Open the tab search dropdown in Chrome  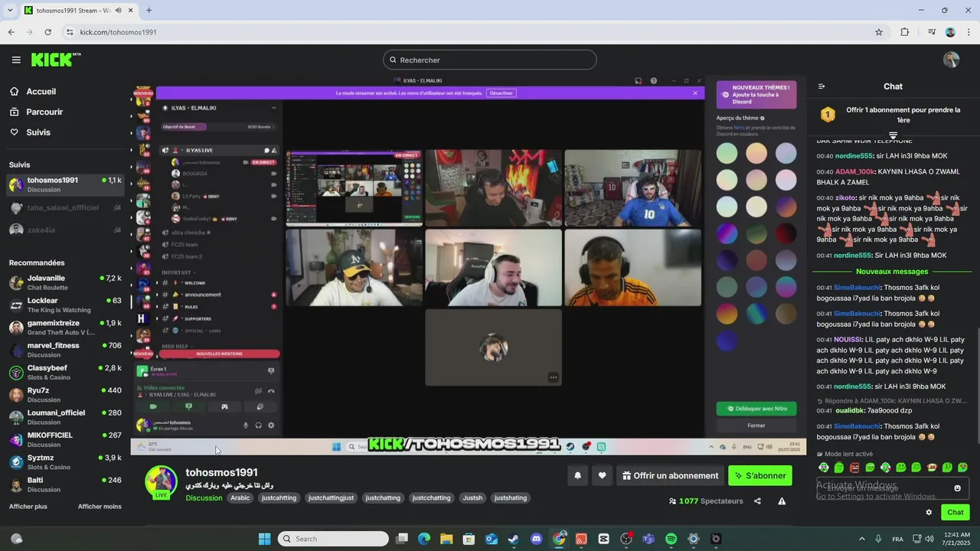[10, 10]
